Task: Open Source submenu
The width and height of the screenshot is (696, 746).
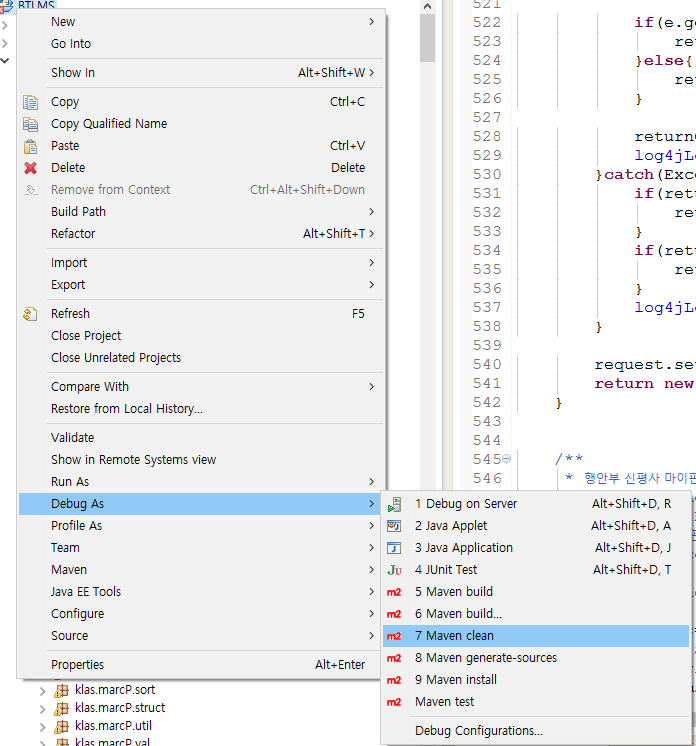Action: tap(201, 636)
